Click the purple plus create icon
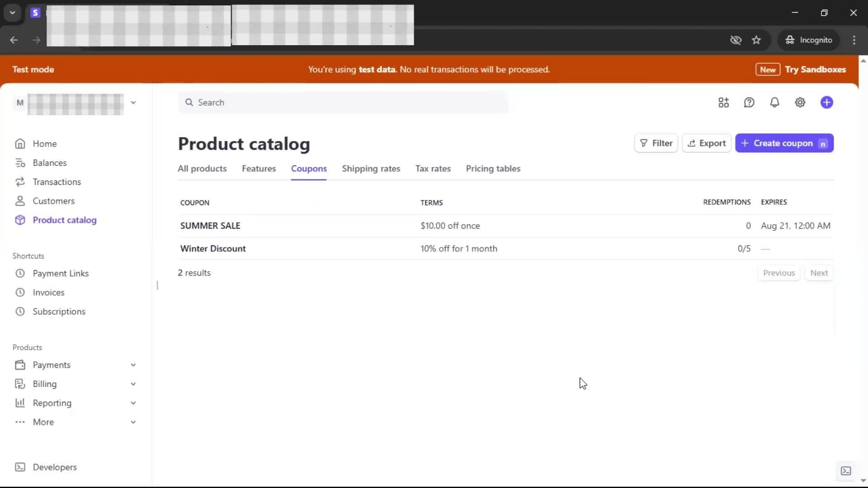 826,103
